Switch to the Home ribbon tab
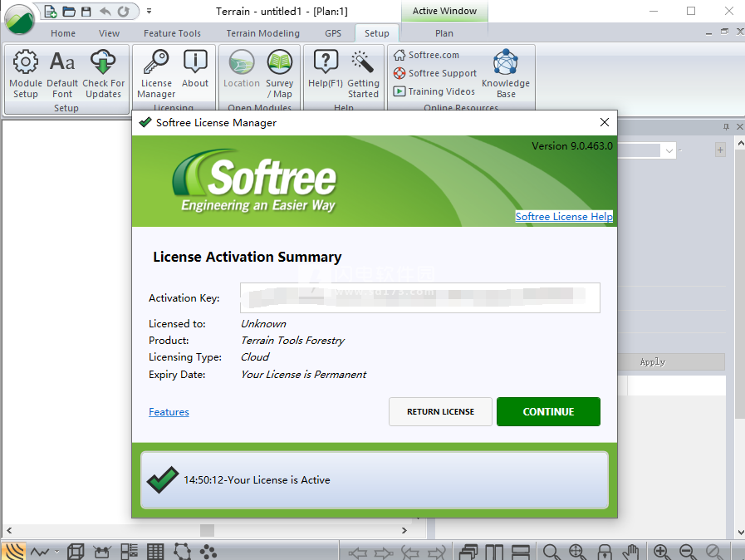This screenshot has height=560, width=745. 63,33
